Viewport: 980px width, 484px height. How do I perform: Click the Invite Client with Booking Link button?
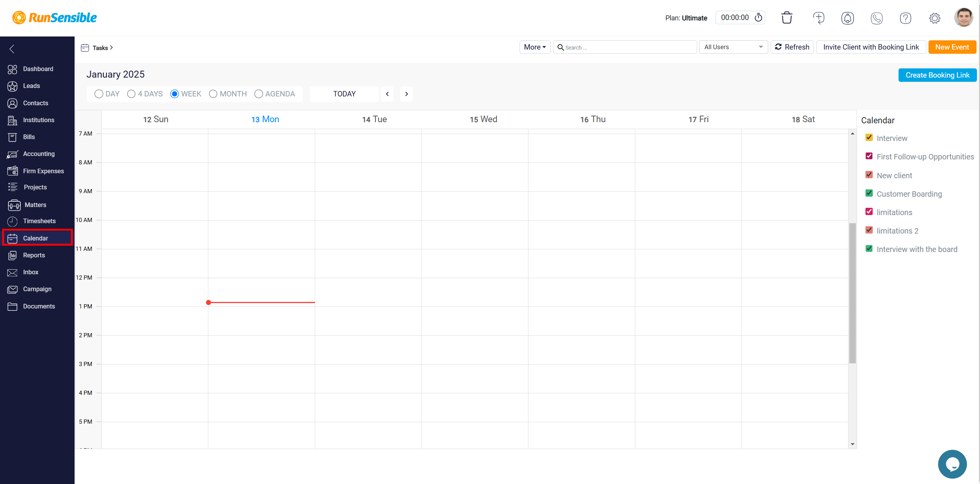(x=870, y=48)
